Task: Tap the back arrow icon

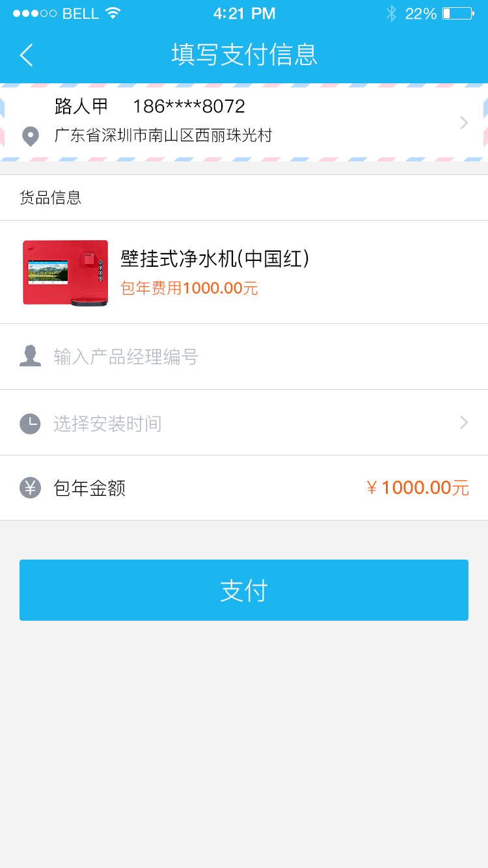Action: tap(26, 55)
